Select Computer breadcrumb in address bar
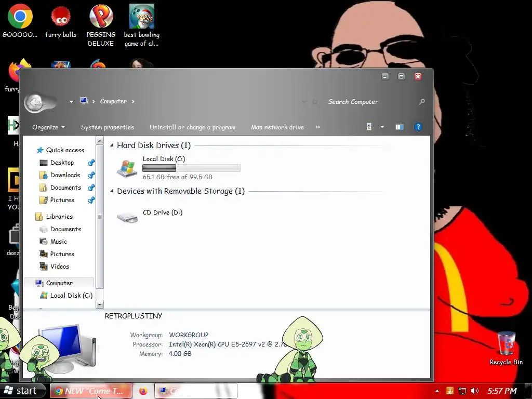532x399 pixels. (113, 101)
